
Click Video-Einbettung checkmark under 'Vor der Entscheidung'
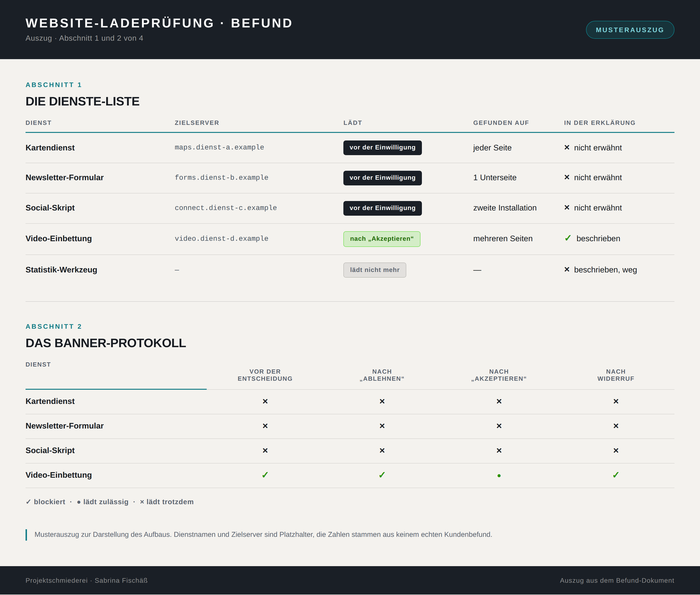(x=265, y=475)
